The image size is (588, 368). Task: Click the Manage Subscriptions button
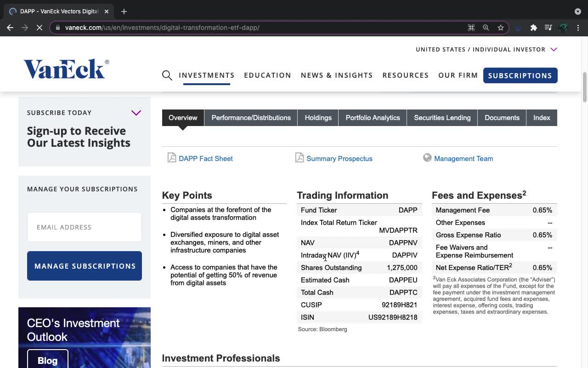85,266
